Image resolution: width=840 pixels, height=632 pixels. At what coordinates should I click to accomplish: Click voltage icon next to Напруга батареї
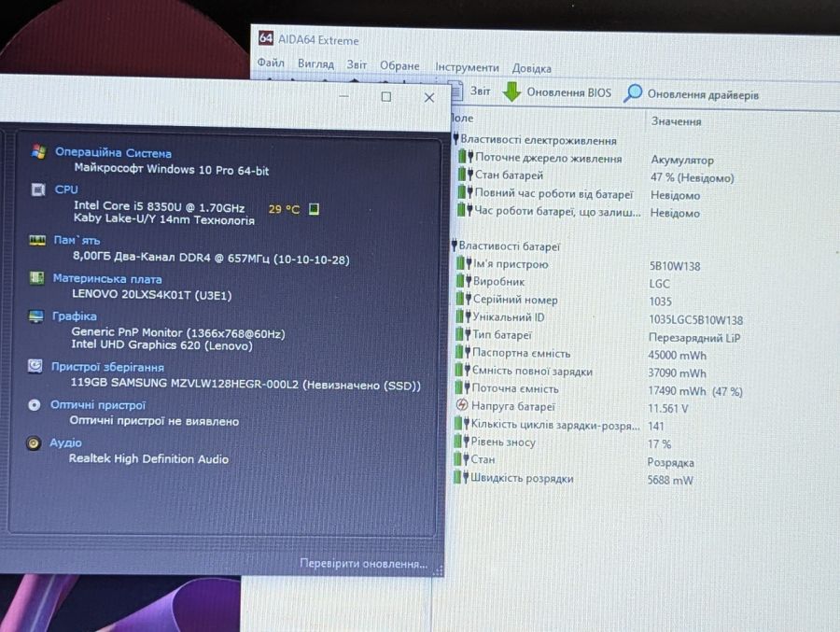(461, 405)
